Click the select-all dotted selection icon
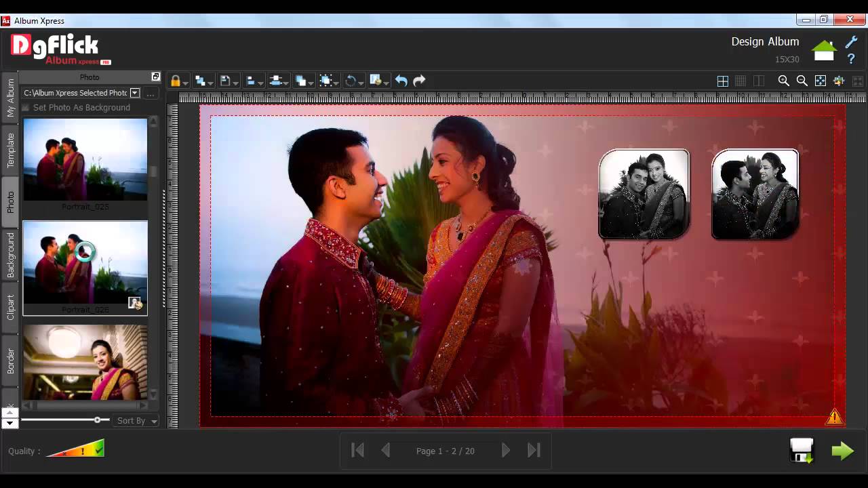 pos(326,81)
